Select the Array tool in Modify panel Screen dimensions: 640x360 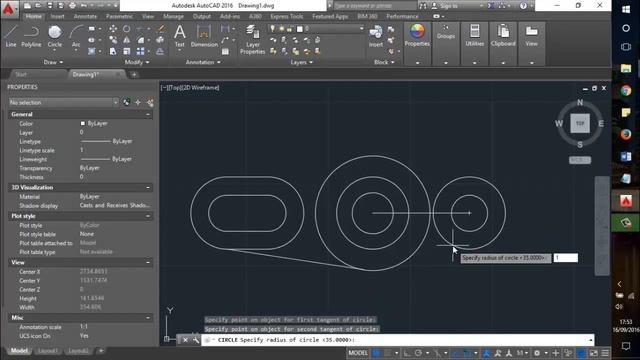click(x=140, y=51)
